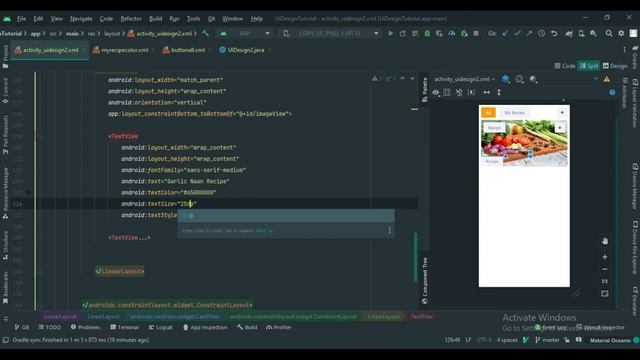
Task: Select the sp completion suggestion
Action: (286, 216)
